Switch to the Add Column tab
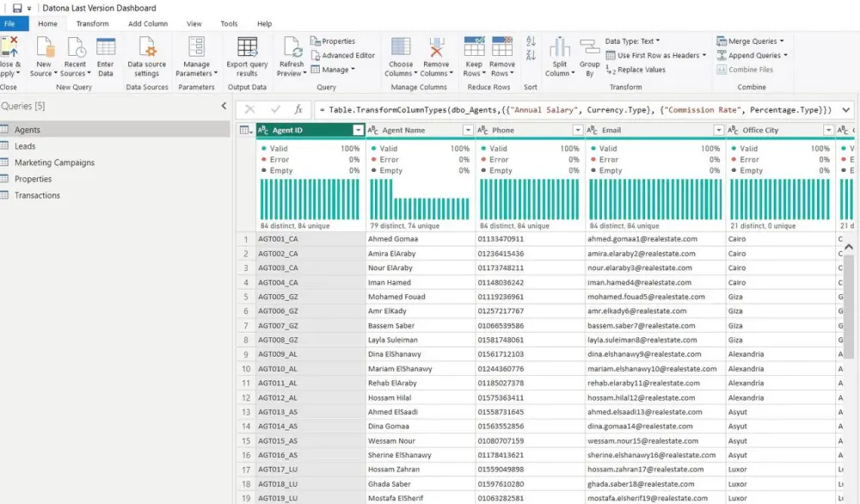Screen dimensions: 860x504 tap(148, 23)
